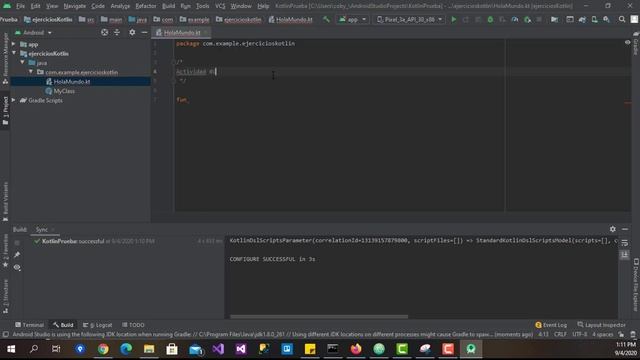
Task: Open the Terminal tool window
Action: 29,325
